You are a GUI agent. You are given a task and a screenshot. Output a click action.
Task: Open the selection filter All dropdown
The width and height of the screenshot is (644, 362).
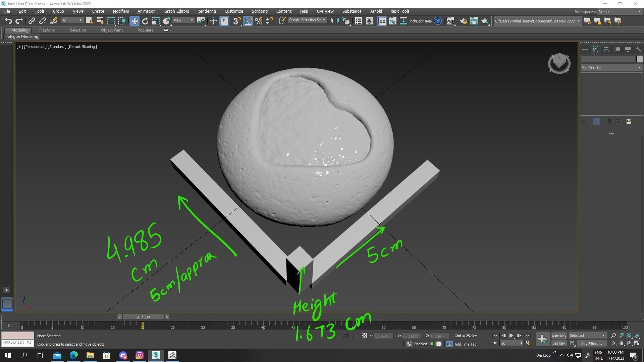[72, 20]
